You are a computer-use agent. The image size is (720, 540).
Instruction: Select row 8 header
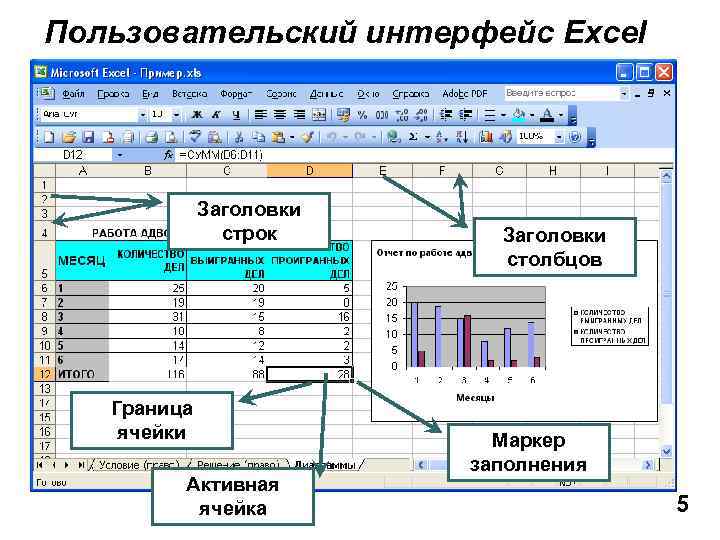pyautogui.click(x=45, y=317)
